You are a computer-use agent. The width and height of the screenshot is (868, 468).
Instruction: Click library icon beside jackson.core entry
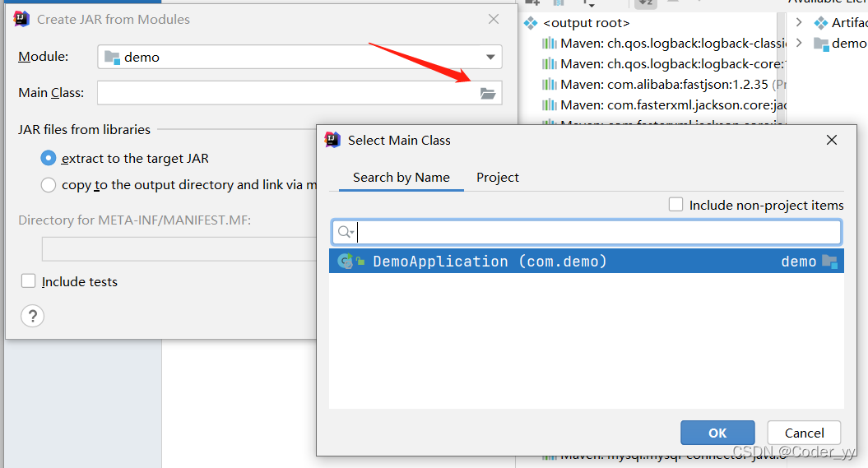tap(549, 104)
